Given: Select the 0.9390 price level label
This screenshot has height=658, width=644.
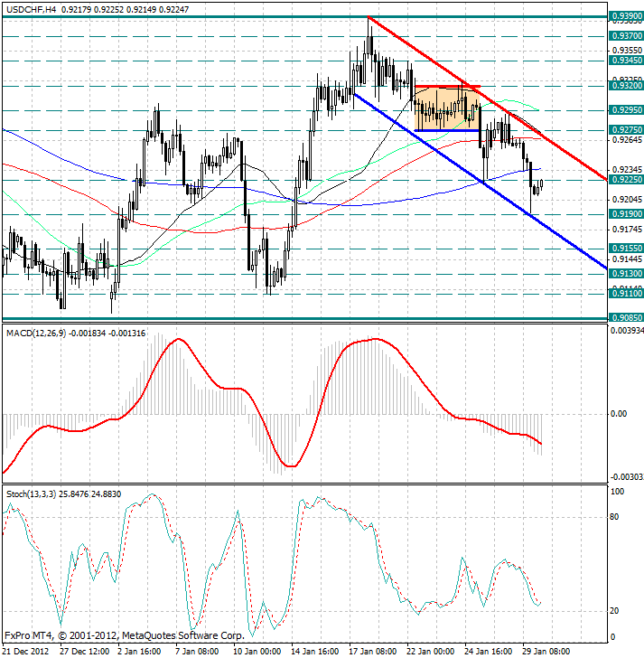Looking at the screenshot, I should coord(626,16).
